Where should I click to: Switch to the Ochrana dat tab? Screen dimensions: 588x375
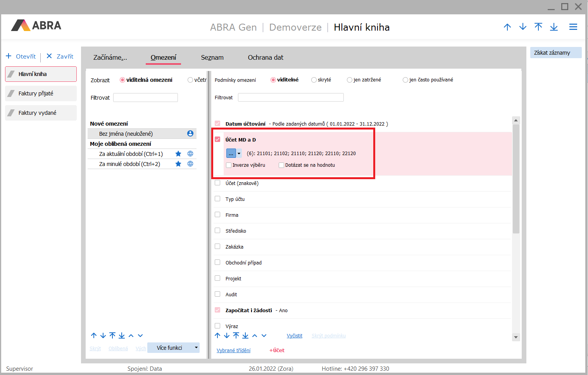[266, 57]
